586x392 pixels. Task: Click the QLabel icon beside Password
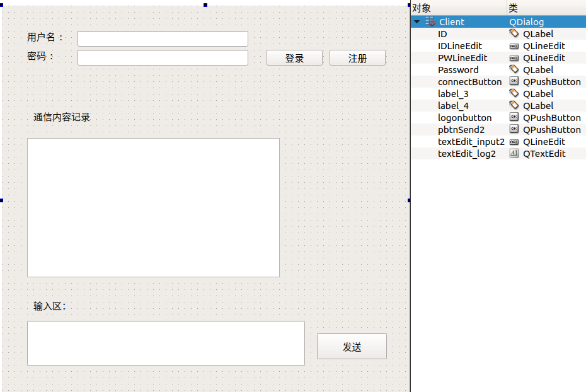click(x=514, y=69)
